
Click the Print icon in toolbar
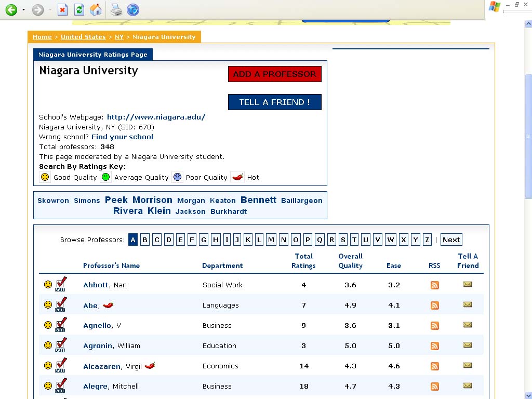click(x=116, y=10)
